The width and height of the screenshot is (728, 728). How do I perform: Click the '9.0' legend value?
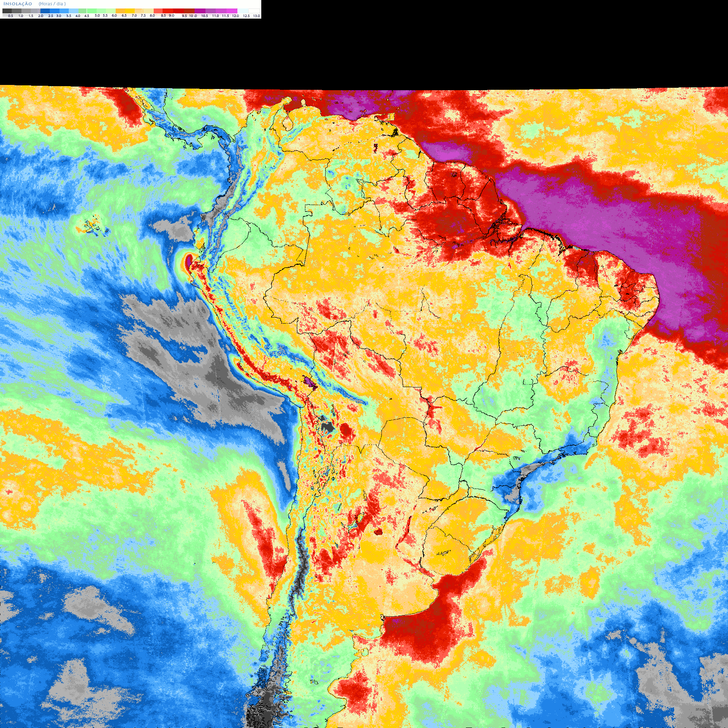tap(171, 15)
